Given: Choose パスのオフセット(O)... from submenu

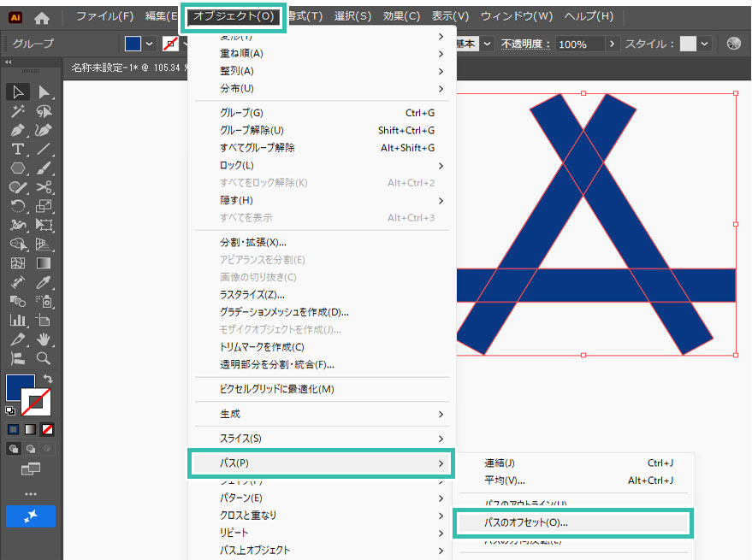Looking at the screenshot, I should 526,522.
